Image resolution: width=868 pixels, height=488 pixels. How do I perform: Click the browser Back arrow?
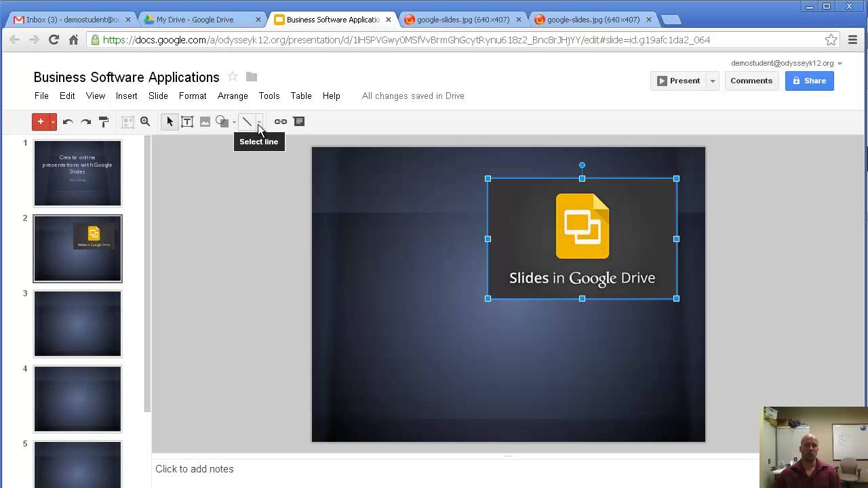click(15, 40)
